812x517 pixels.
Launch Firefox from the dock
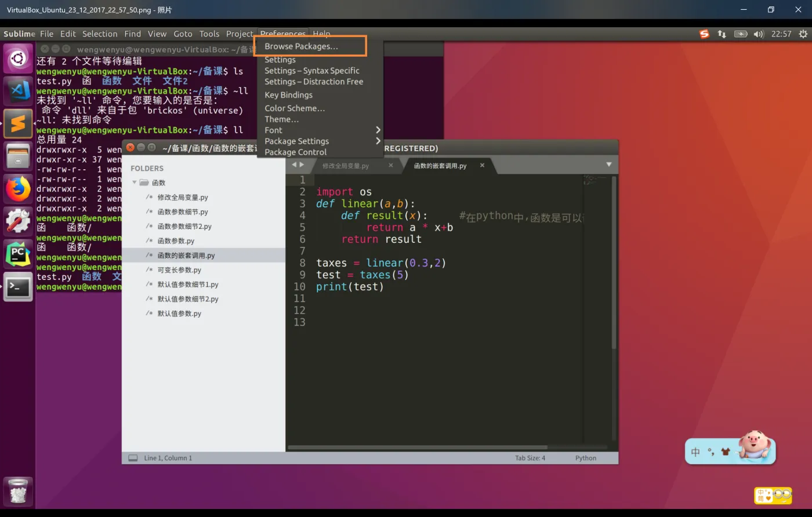[x=18, y=188]
